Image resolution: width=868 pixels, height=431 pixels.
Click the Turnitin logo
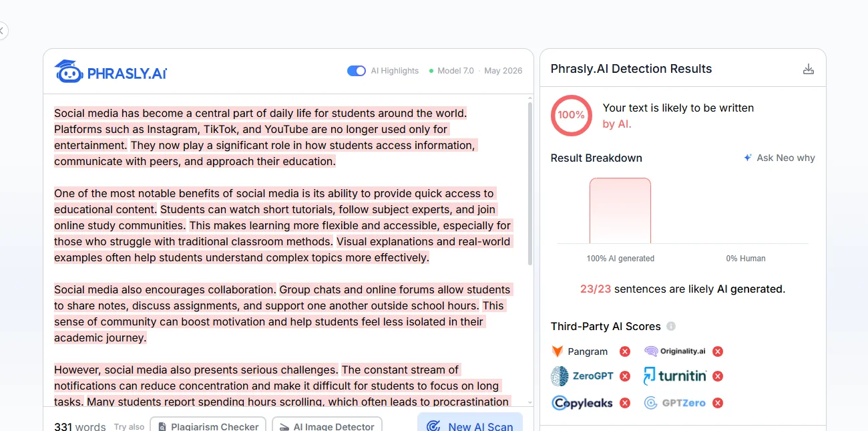(675, 376)
